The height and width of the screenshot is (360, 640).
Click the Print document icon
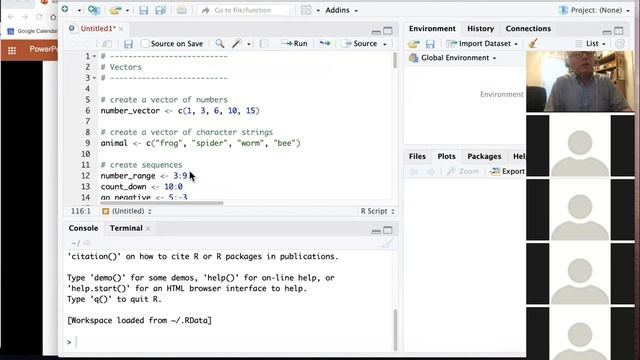[182, 10]
